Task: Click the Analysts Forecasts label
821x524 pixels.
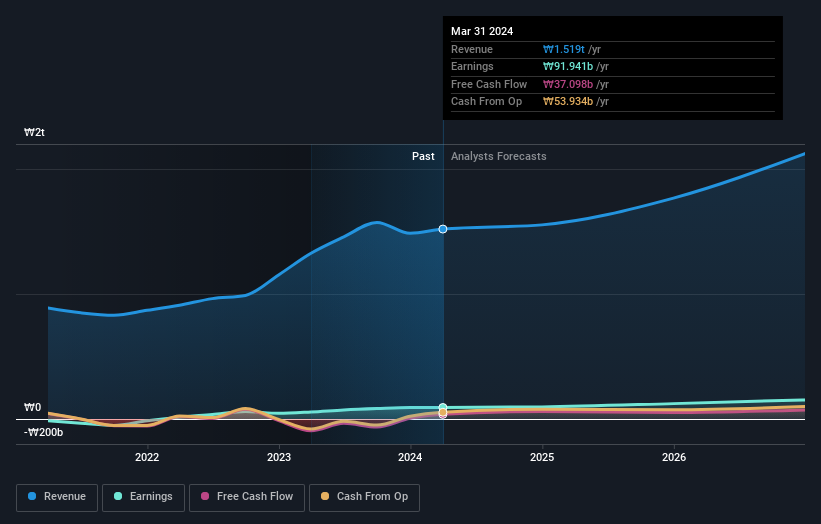Action: point(498,156)
